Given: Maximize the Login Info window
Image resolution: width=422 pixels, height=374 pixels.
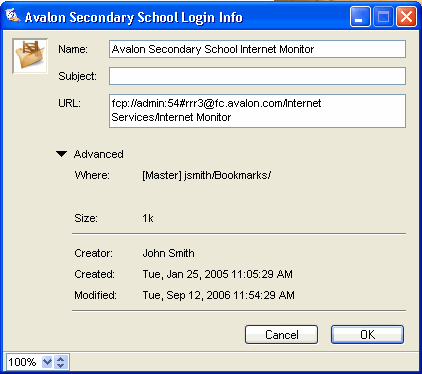Looking at the screenshot, I should click(383, 17).
